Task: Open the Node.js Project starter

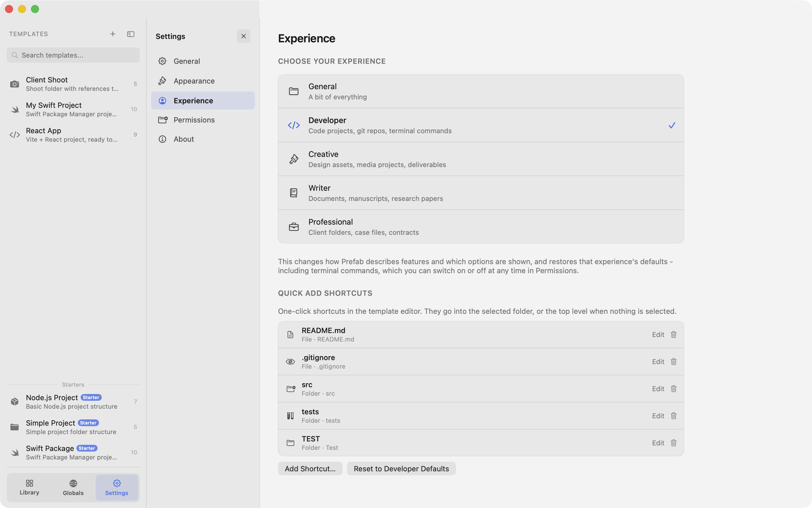Action: click(73, 402)
